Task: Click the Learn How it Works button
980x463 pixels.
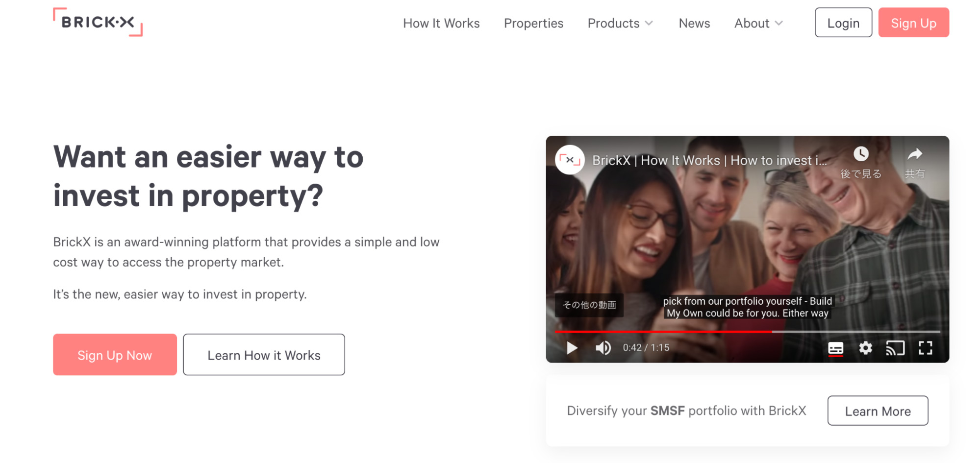Action: coord(264,355)
